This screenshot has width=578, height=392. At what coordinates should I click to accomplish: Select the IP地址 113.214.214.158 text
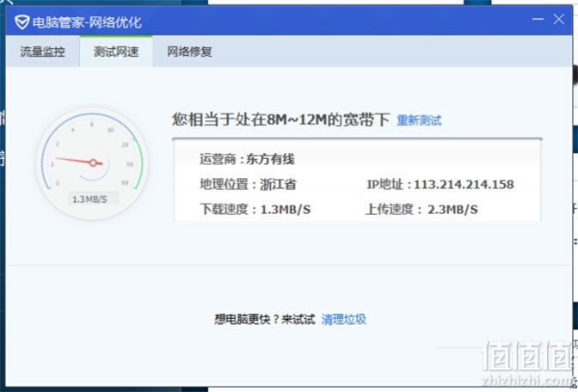tap(440, 184)
